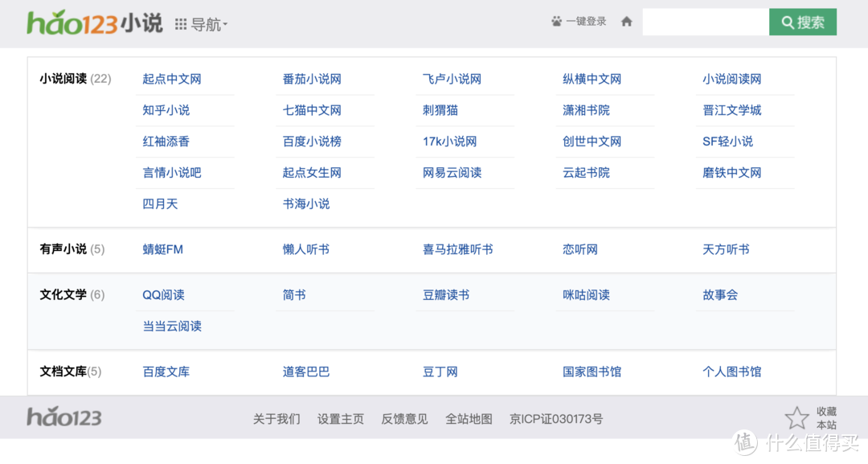Screen dimensions: 868x464
Task: Open 磨铁中文网 link
Action: tap(732, 173)
